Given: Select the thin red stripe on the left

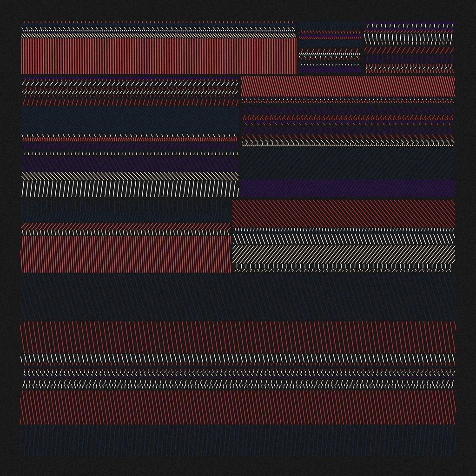Looking at the screenshot, I should pos(129,139).
